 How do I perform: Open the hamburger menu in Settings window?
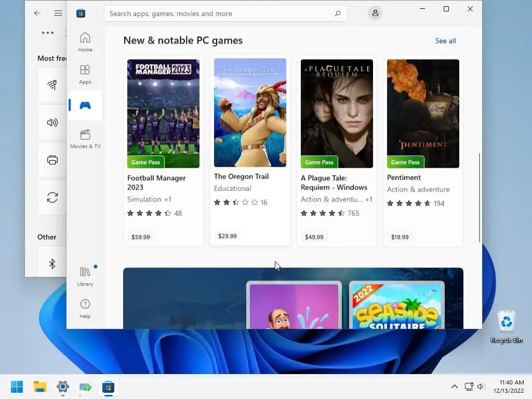click(x=58, y=13)
